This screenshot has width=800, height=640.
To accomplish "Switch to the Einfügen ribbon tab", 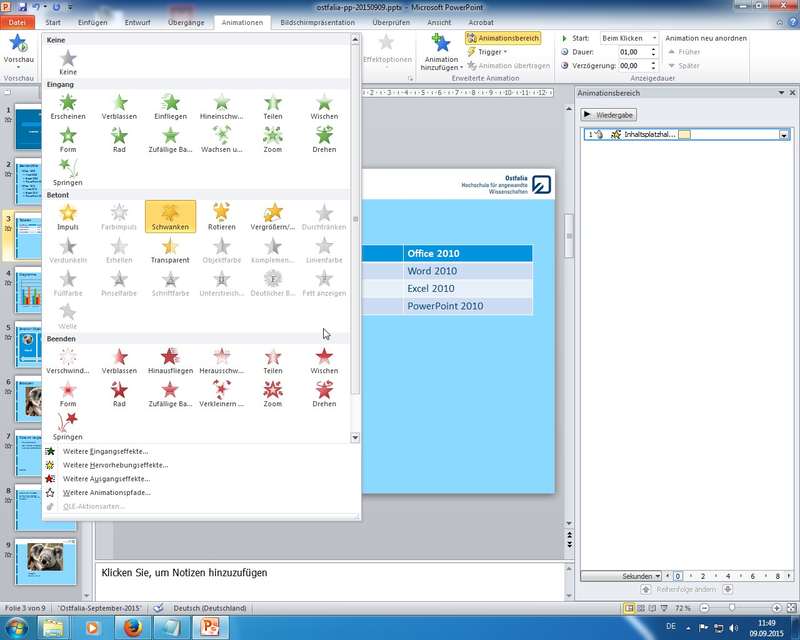I will 92,22.
